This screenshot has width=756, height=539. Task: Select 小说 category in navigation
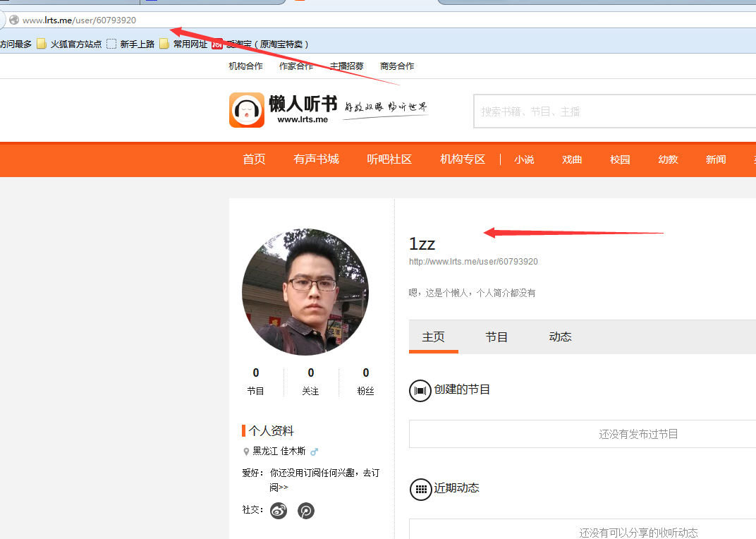524,159
